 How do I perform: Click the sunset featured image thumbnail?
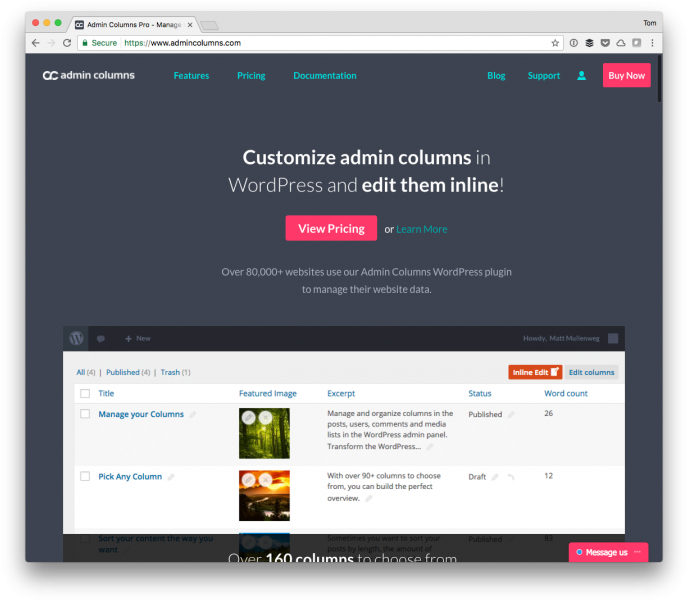(264, 496)
